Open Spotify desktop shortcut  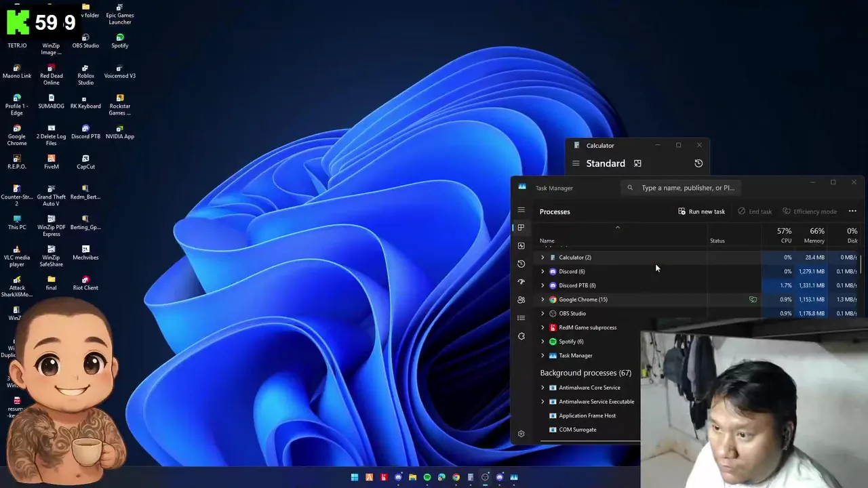click(x=120, y=41)
